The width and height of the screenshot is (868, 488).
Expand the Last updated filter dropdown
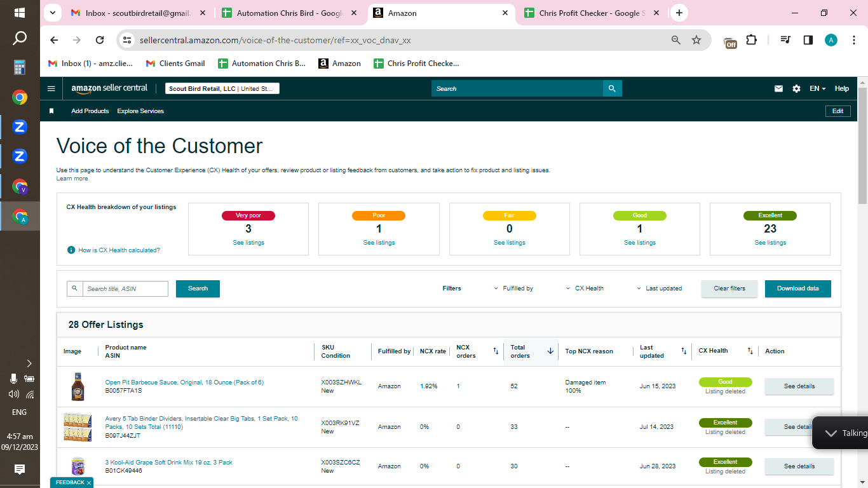pyautogui.click(x=660, y=288)
